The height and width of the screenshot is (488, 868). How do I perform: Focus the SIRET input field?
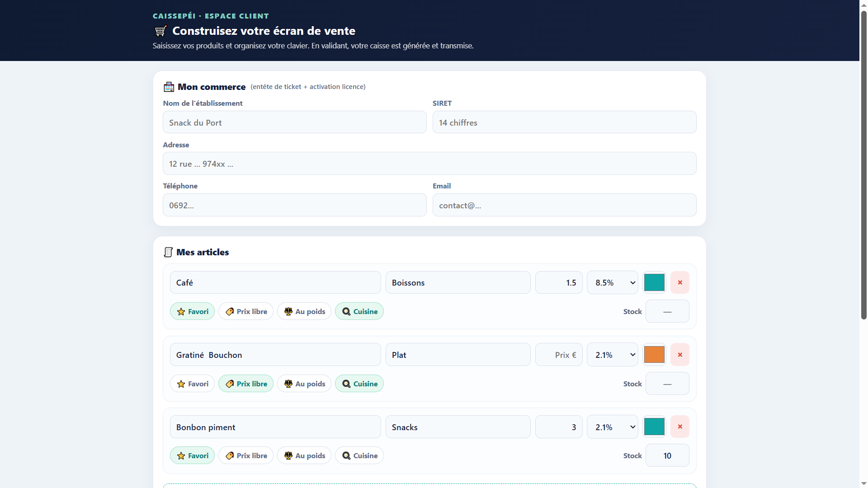pos(564,122)
